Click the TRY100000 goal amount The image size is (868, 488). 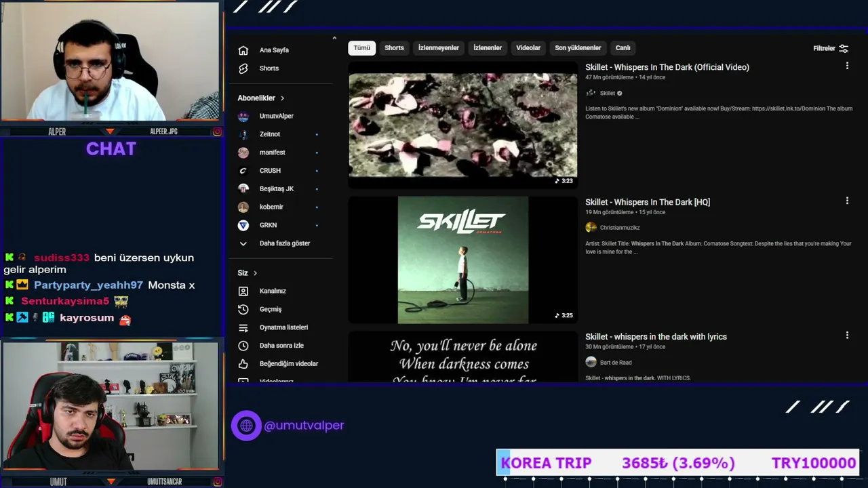pyautogui.click(x=814, y=463)
